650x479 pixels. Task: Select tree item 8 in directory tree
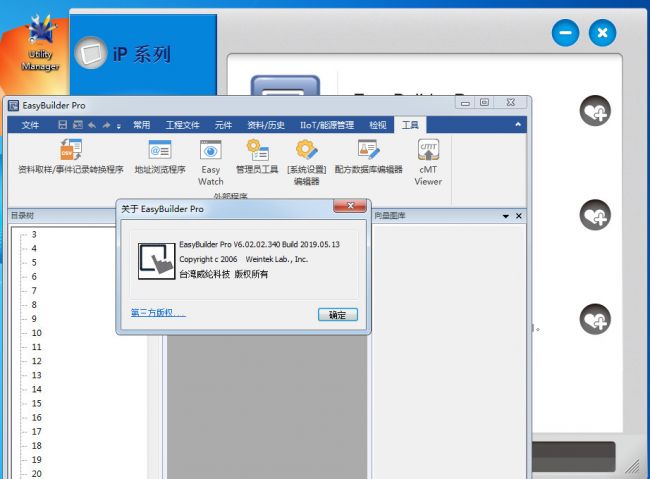pyautogui.click(x=34, y=305)
